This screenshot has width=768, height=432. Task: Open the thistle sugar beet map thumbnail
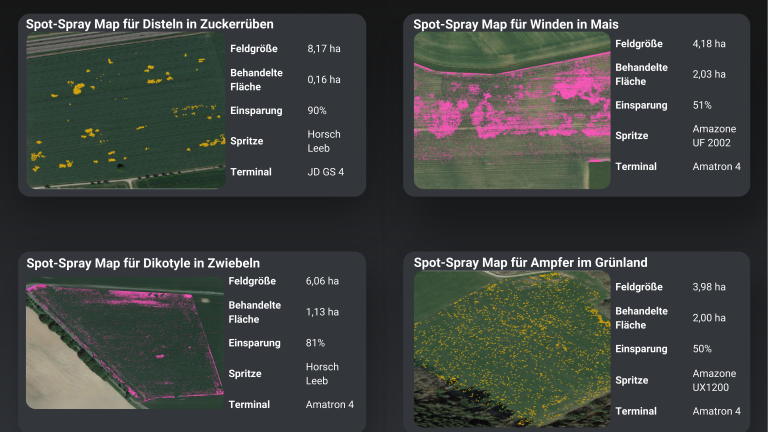click(125, 110)
